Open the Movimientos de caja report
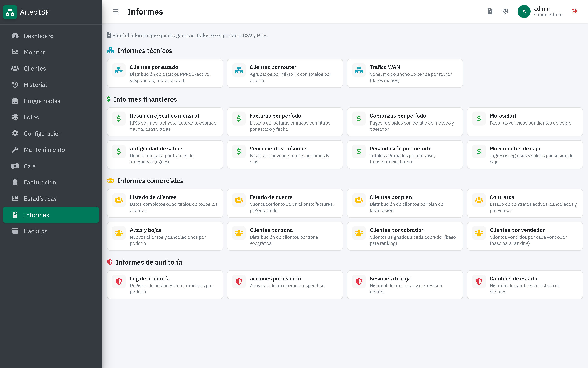 pos(525,155)
